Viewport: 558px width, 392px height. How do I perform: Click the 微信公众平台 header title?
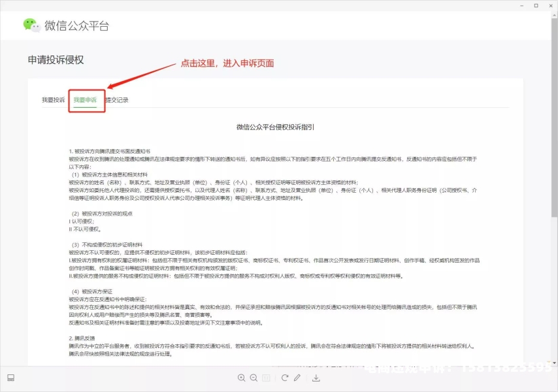click(76, 25)
